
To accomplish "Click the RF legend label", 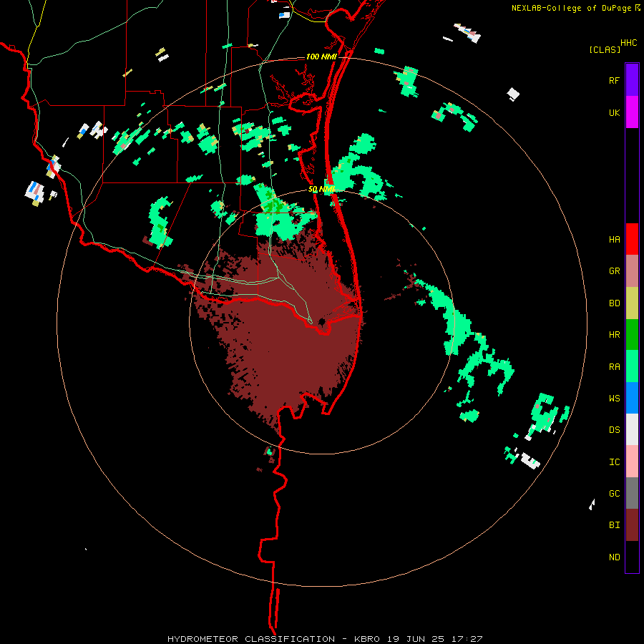I will (614, 80).
